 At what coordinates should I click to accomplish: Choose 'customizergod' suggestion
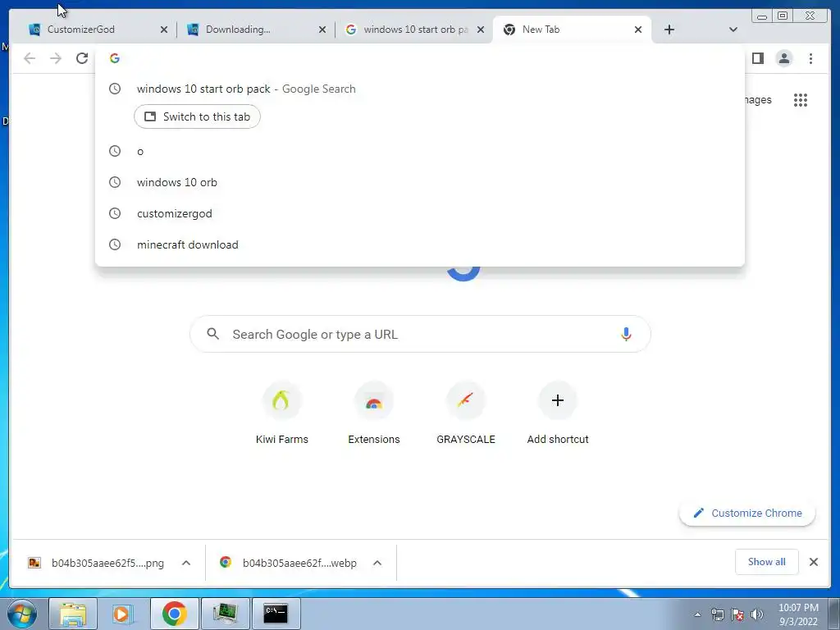point(419,213)
